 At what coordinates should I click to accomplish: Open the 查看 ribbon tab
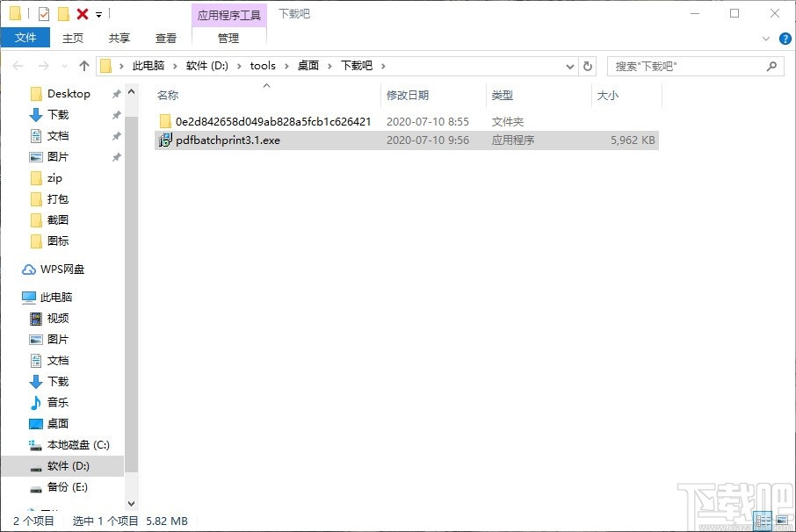pyautogui.click(x=166, y=38)
